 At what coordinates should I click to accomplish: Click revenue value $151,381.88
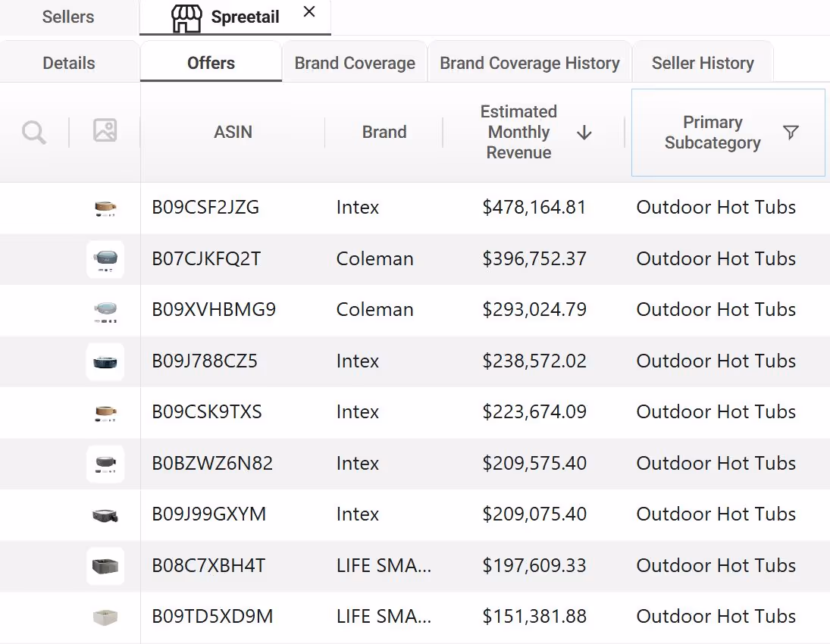click(534, 617)
